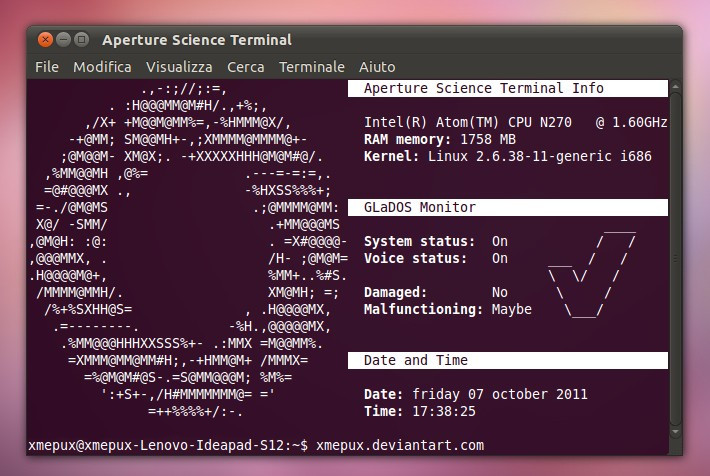
Task: Click the Voice status On line
Action: point(436,258)
